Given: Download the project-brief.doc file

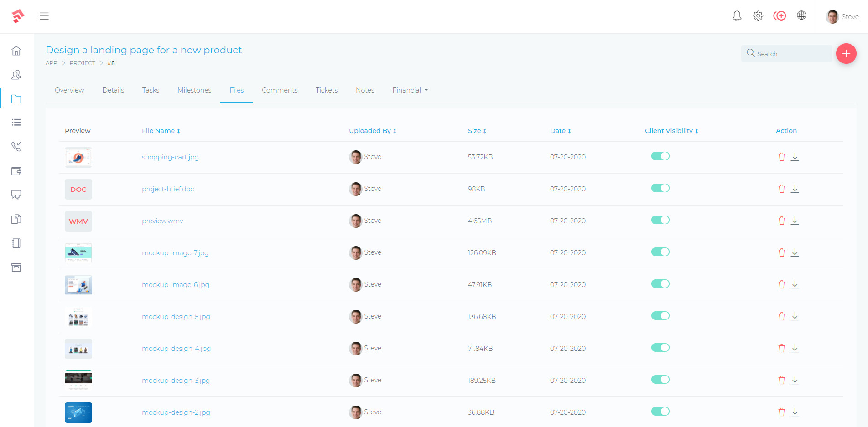Looking at the screenshot, I should pos(795,189).
